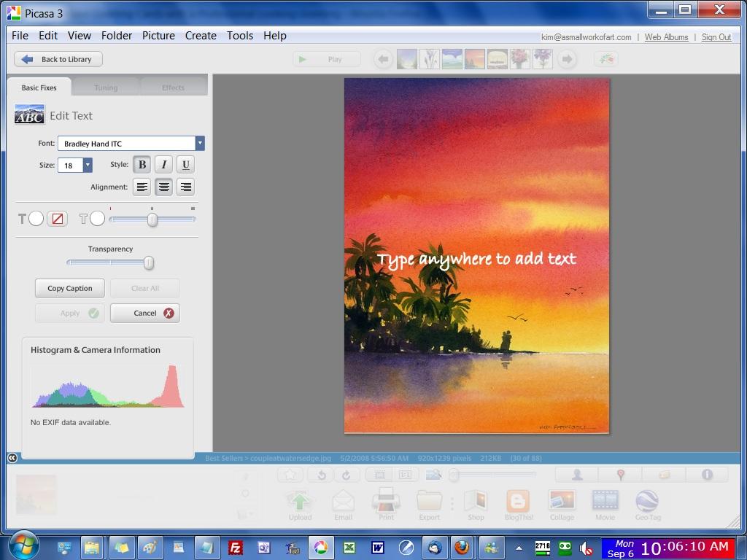The height and width of the screenshot is (560, 747).
Task: Set alignment to center
Action: (164, 187)
